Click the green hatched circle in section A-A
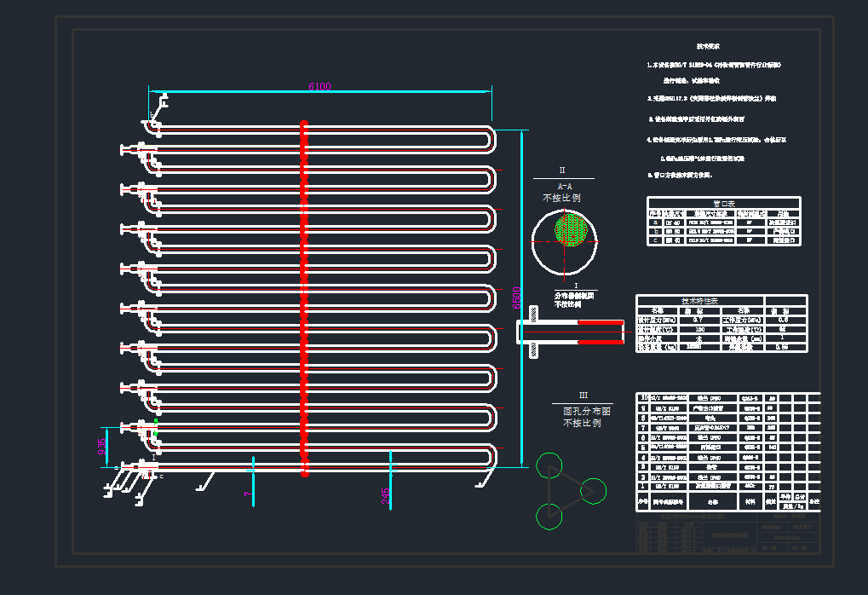 pos(572,229)
